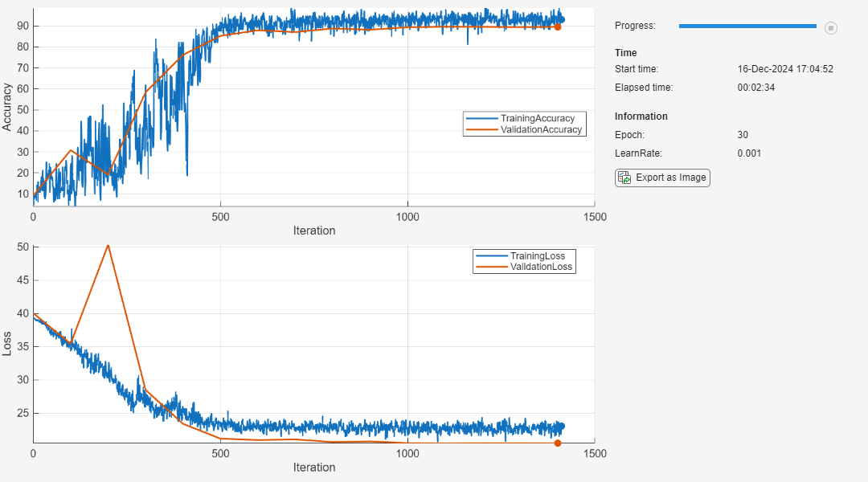Screen dimensions: 868x482
Task: Click the Iteration label under the accuracy plot
Action: 313,231
